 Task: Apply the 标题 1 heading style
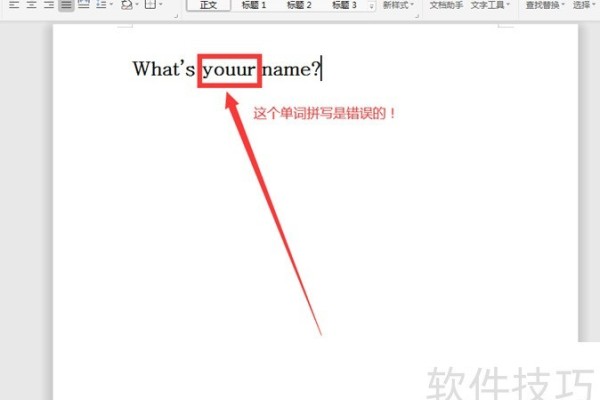[x=254, y=5]
